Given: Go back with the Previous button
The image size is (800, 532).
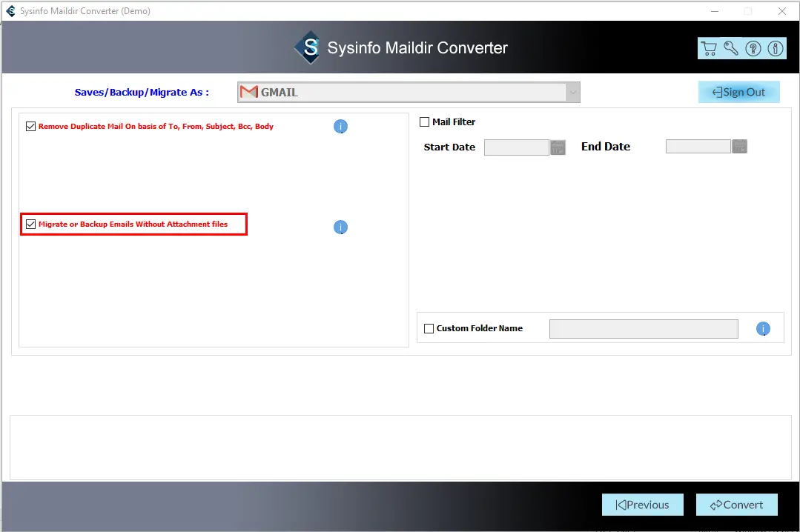Looking at the screenshot, I should point(642,505).
